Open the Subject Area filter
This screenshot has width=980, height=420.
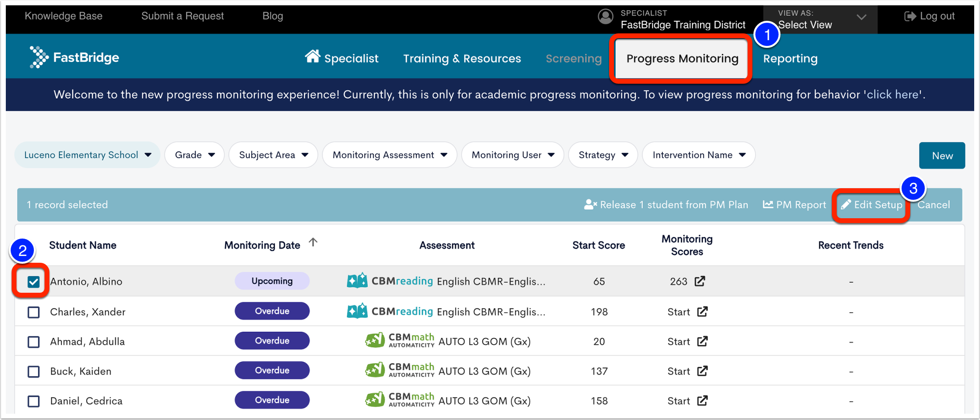(x=274, y=155)
